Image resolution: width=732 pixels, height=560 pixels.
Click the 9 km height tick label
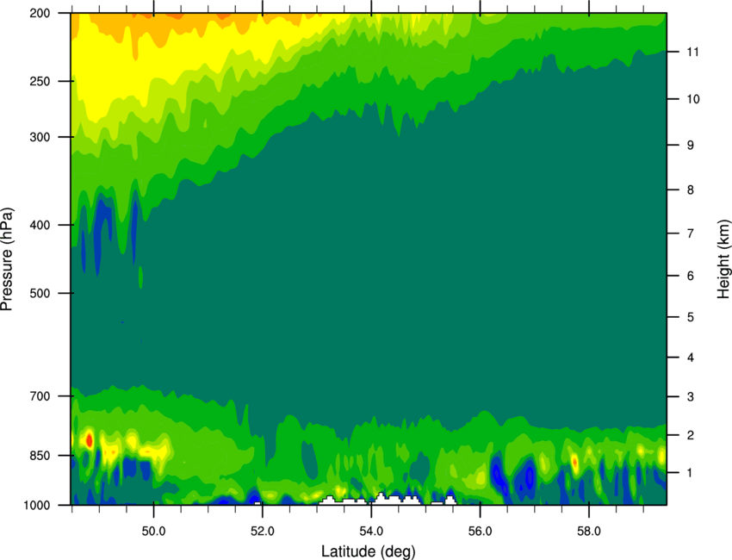(691, 146)
